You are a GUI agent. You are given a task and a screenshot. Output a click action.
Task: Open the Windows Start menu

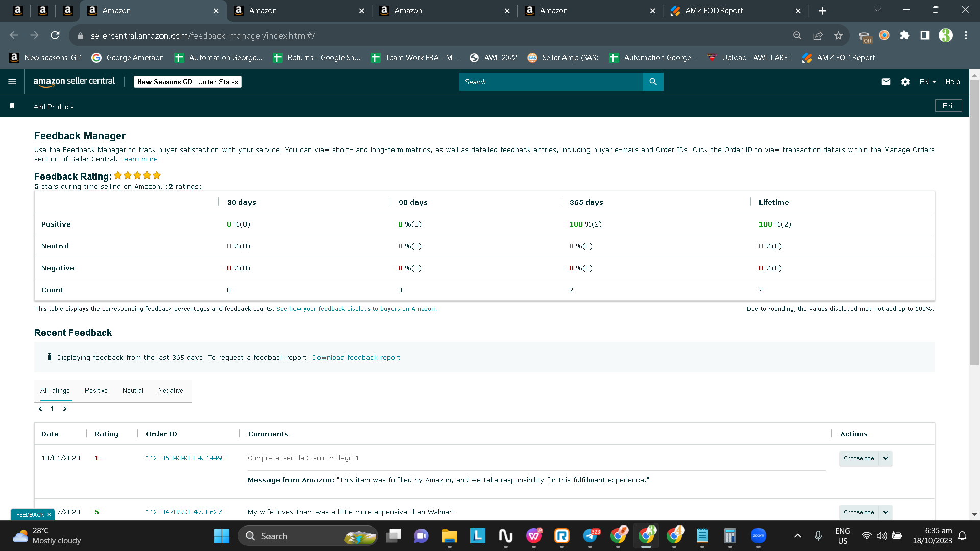[222, 536]
